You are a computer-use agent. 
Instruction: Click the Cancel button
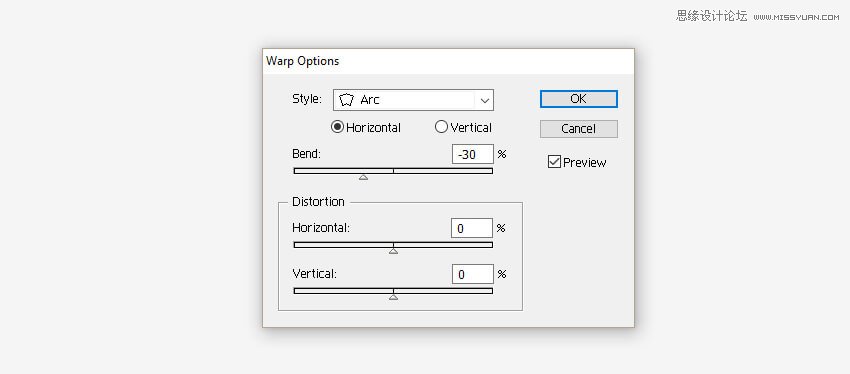coord(578,129)
